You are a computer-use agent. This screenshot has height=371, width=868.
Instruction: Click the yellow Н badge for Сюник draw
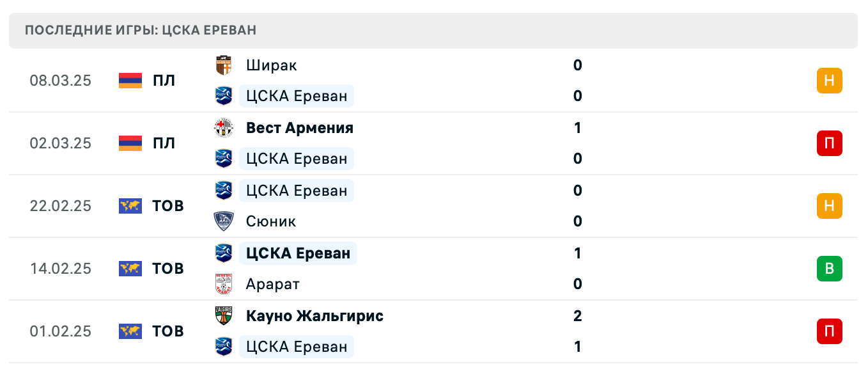click(829, 206)
